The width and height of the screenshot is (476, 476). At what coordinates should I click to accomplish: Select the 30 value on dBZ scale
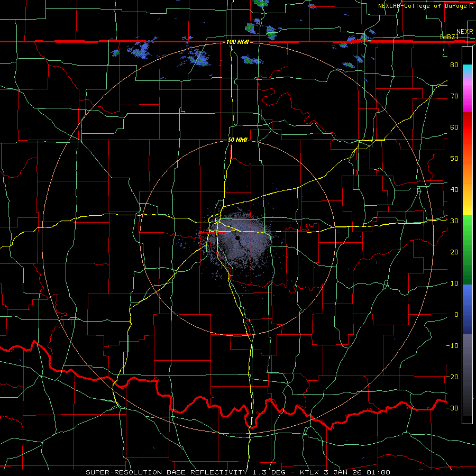coord(454,221)
